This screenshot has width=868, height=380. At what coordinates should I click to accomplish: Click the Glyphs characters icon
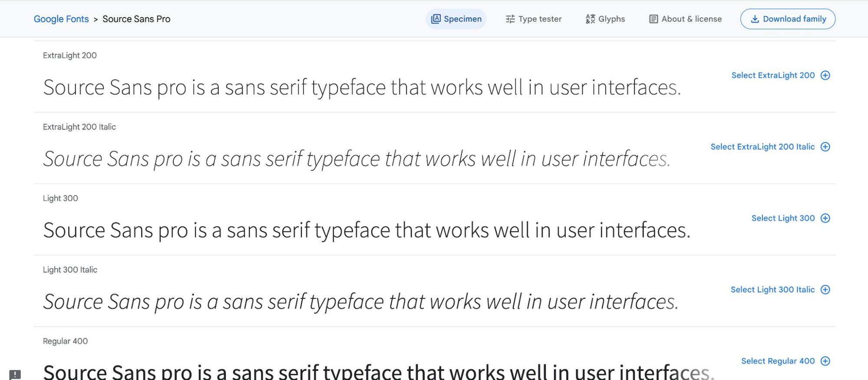click(590, 19)
